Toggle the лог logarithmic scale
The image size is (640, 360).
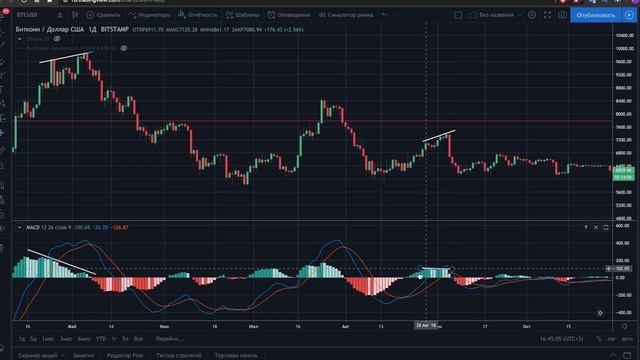611,339
